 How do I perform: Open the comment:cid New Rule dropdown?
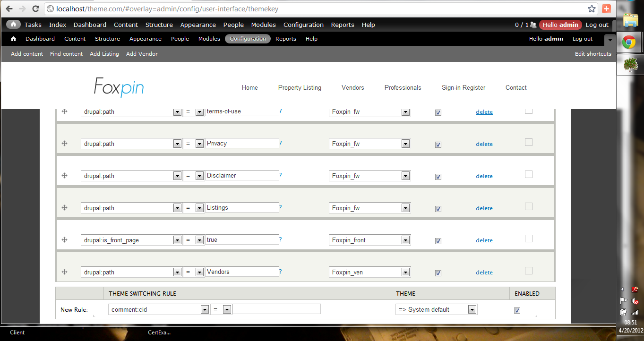(x=159, y=309)
